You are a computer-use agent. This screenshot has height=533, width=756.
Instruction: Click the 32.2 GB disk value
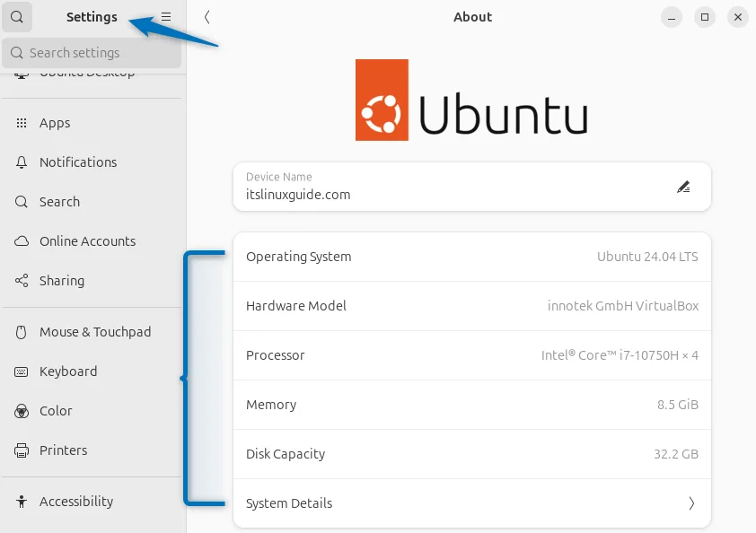[676, 454]
